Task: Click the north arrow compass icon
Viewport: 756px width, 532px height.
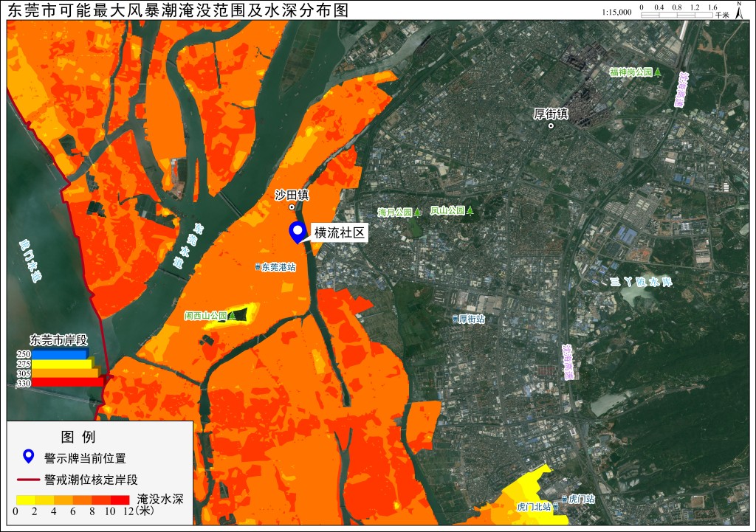Action: (739, 10)
